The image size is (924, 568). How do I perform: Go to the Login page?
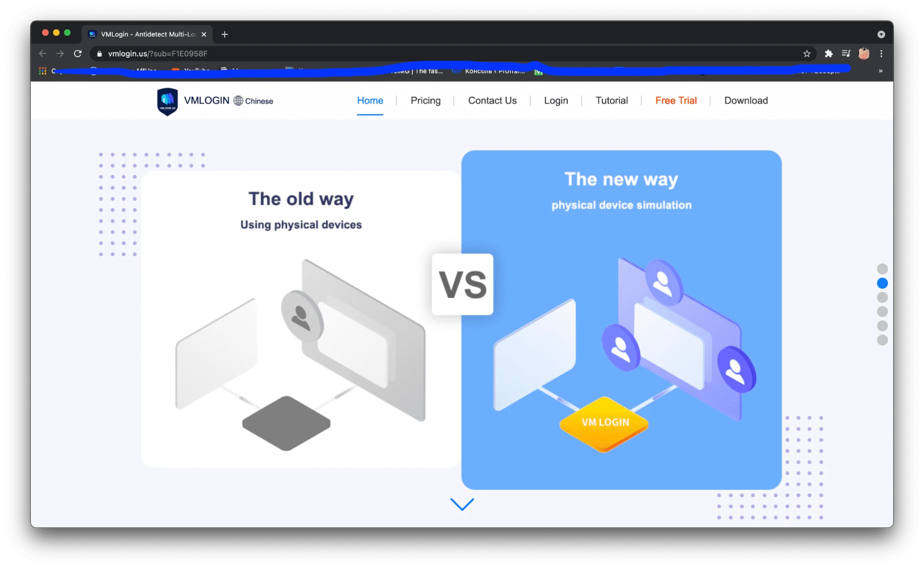point(556,100)
